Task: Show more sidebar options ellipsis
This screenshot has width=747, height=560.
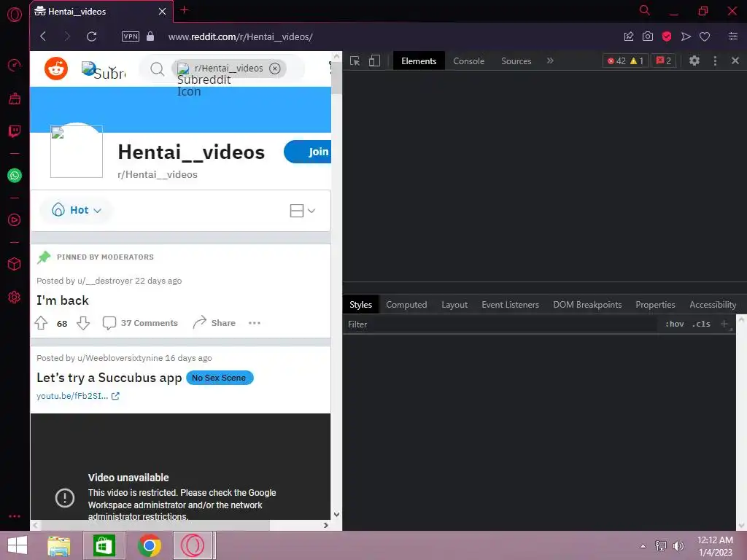Action: pos(15,516)
